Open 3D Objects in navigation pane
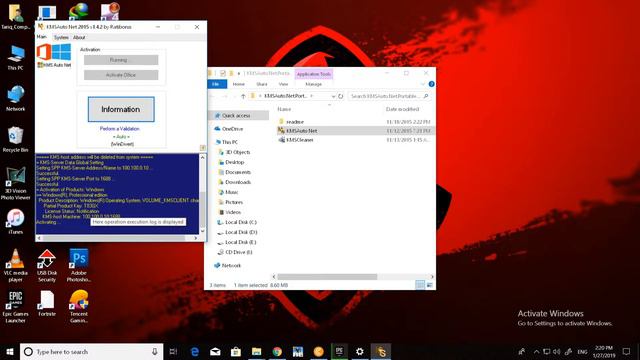Screen dimensions: 640x360 [238, 152]
